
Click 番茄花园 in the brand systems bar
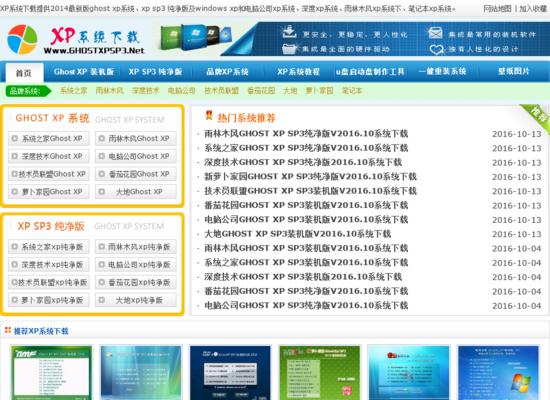pyautogui.click(x=261, y=91)
